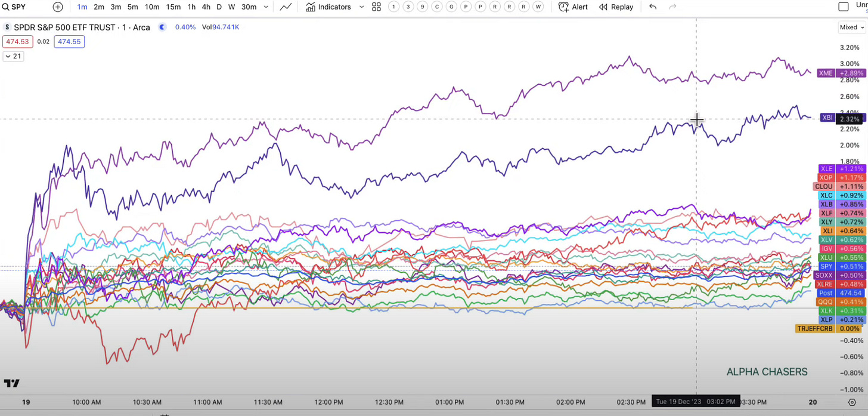Click the XLY price scale label
Screen dimensions: 868x416
(x=841, y=222)
